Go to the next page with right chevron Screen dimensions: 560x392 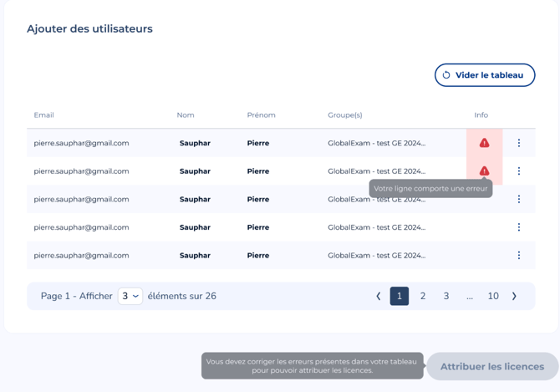coord(514,296)
